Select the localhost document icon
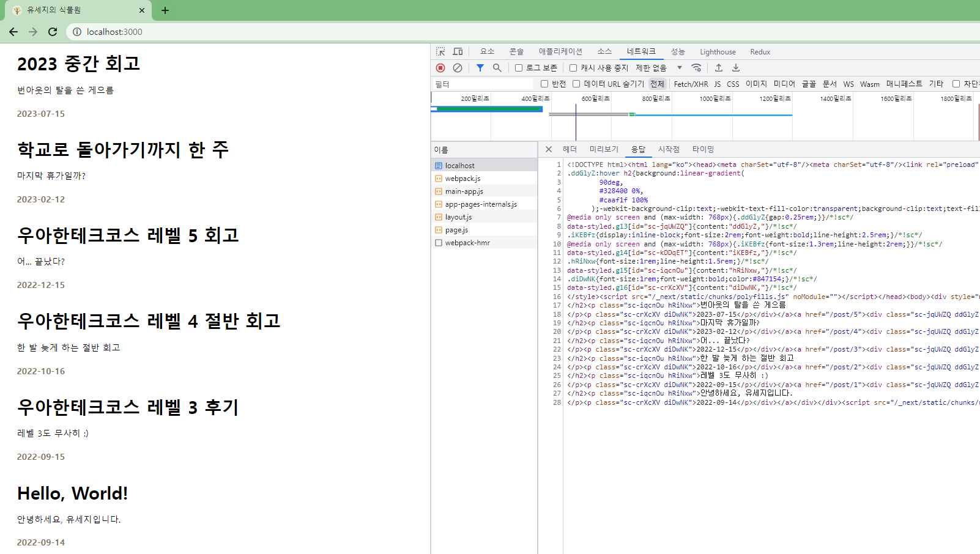980x554 pixels. [439, 166]
